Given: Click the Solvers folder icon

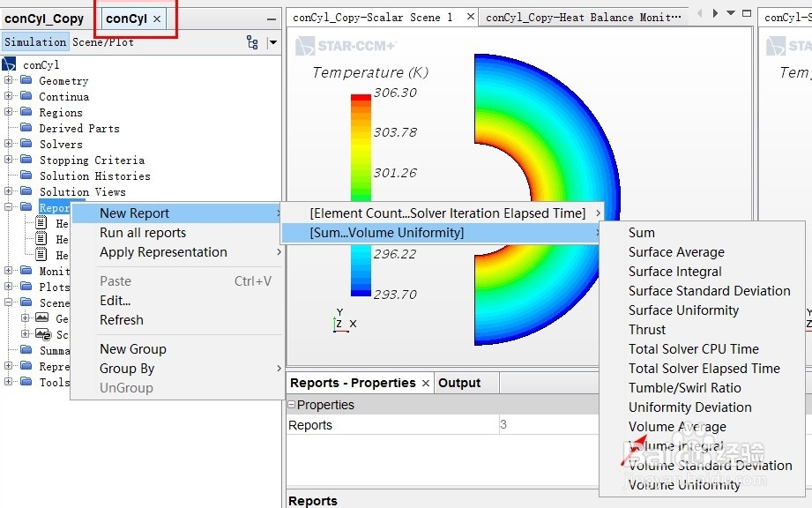Looking at the screenshot, I should [26, 144].
